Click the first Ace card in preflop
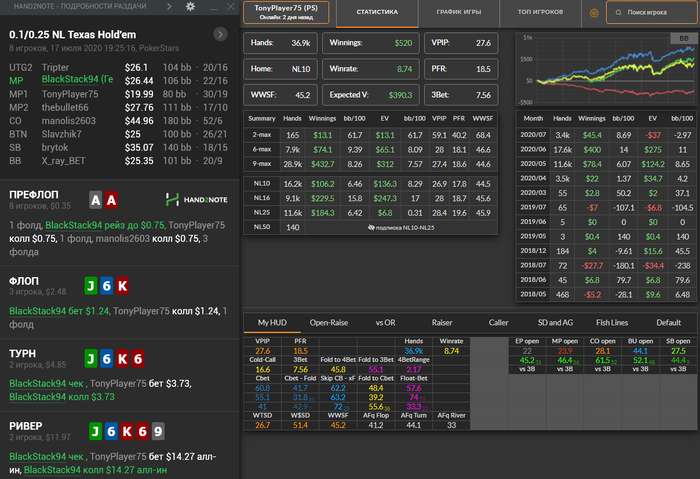The width and height of the screenshot is (700, 479). [95, 199]
